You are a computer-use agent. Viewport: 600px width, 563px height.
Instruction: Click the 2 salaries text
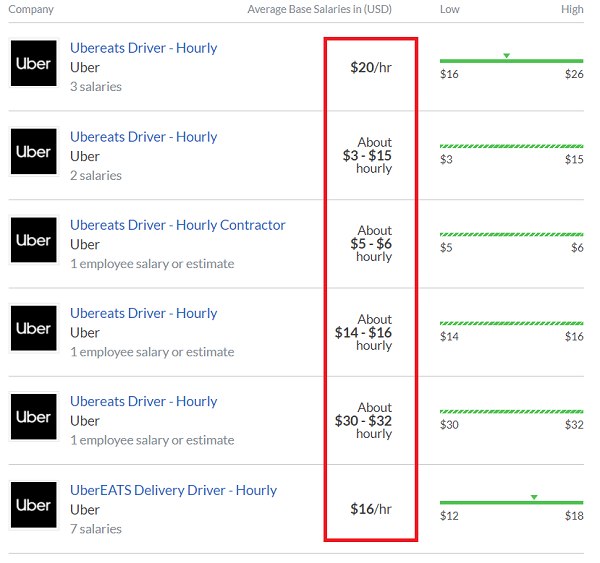coord(96,176)
